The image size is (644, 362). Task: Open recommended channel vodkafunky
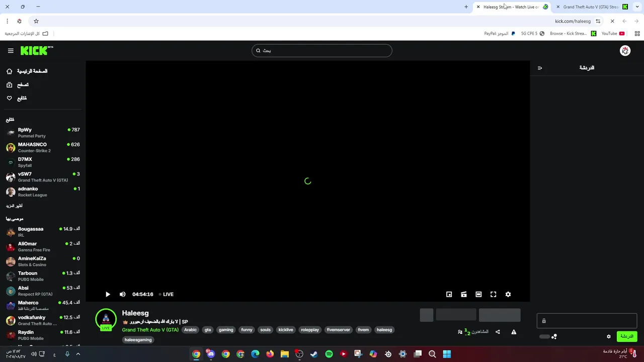(43, 320)
